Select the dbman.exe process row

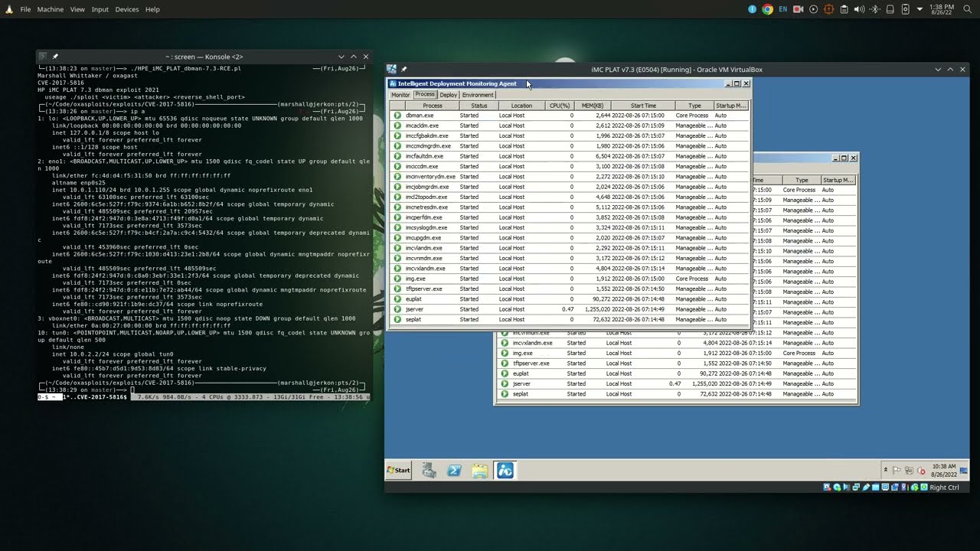570,116
